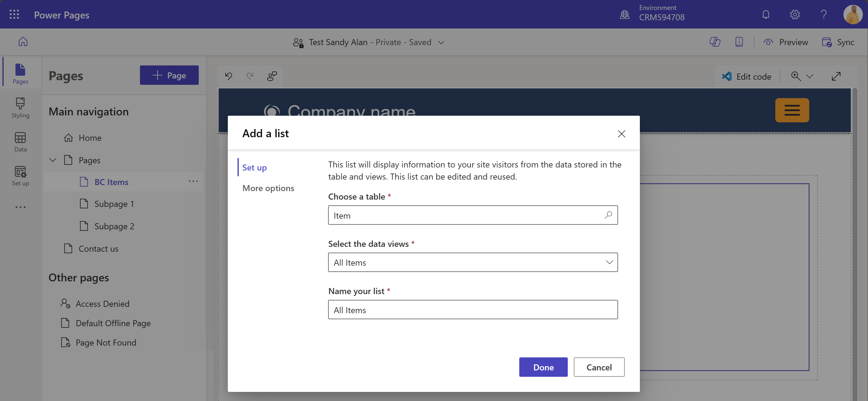
Task: Select the Pages parent page
Action: click(x=89, y=160)
